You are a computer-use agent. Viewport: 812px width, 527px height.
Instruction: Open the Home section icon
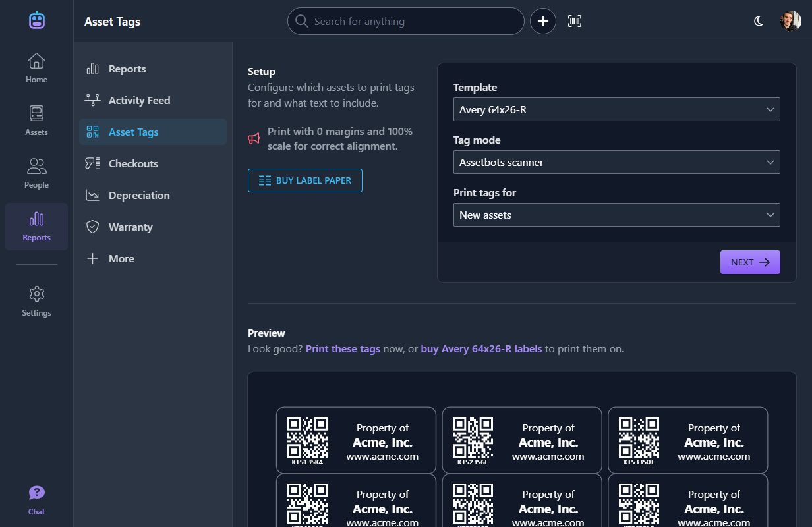[36, 61]
